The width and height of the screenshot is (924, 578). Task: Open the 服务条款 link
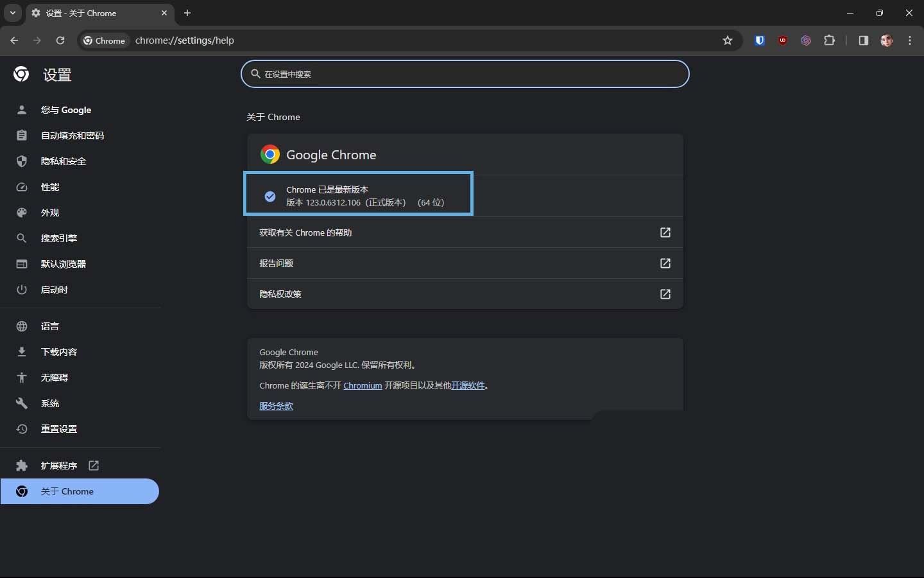point(276,406)
